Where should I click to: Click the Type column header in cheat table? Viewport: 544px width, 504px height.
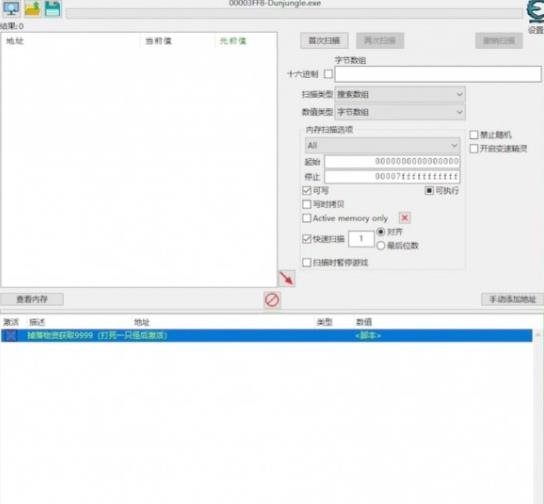pos(324,322)
